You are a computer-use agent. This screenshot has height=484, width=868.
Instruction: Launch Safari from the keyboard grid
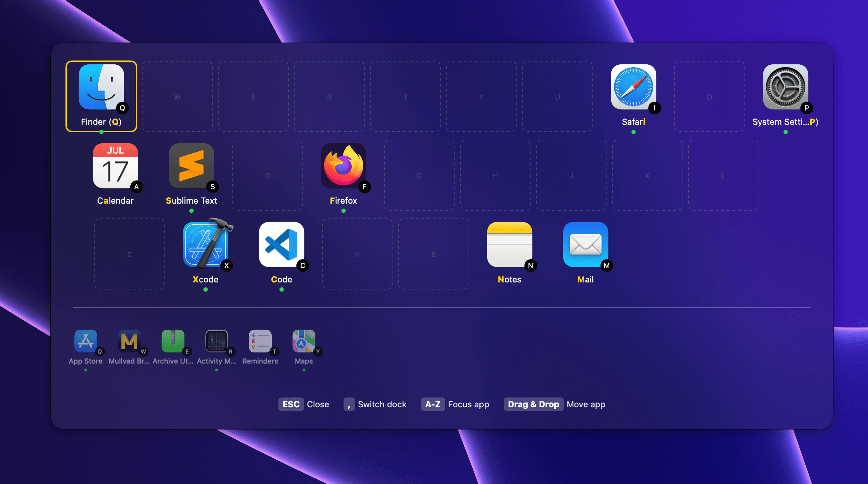pyautogui.click(x=634, y=87)
